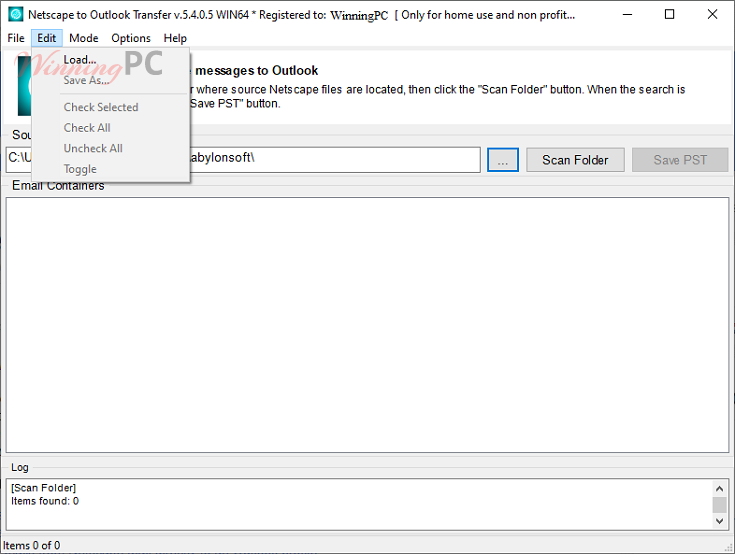Click the '[Scan Folder]' log line

click(43, 488)
